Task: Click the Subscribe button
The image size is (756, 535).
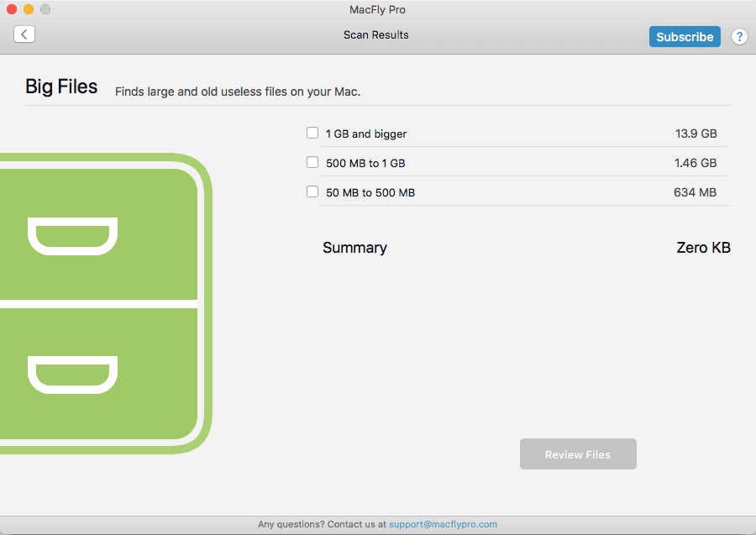Action: pyautogui.click(x=685, y=37)
